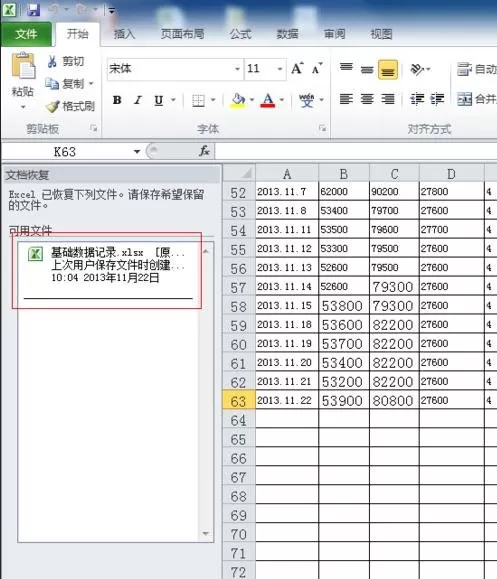Align cell content to middle
497x579 pixels.
coord(367,69)
